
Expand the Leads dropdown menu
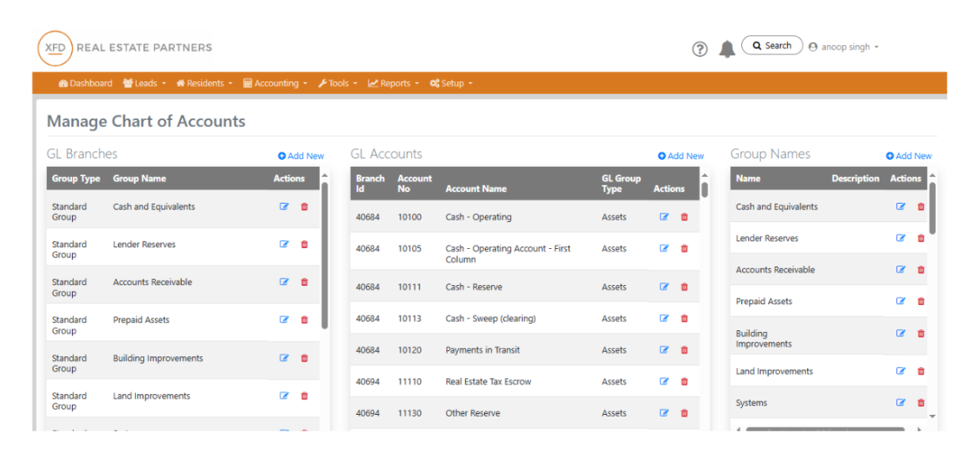click(x=144, y=84)
